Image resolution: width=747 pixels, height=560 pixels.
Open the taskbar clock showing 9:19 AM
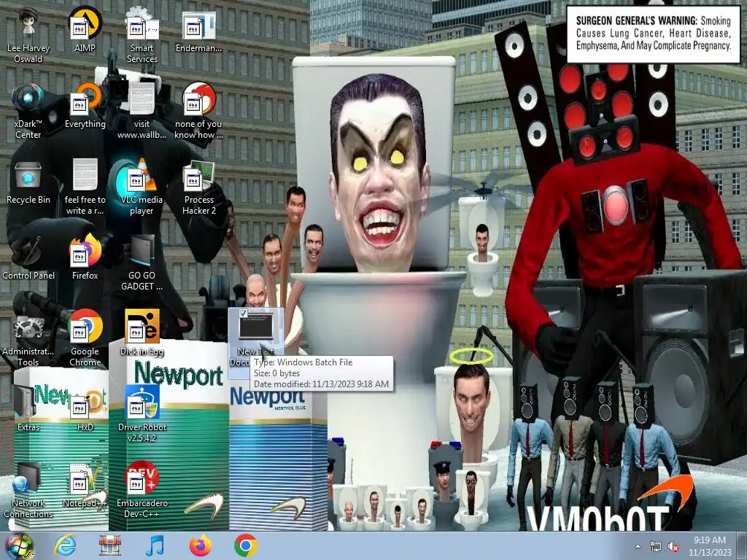(x=710, y=546)
